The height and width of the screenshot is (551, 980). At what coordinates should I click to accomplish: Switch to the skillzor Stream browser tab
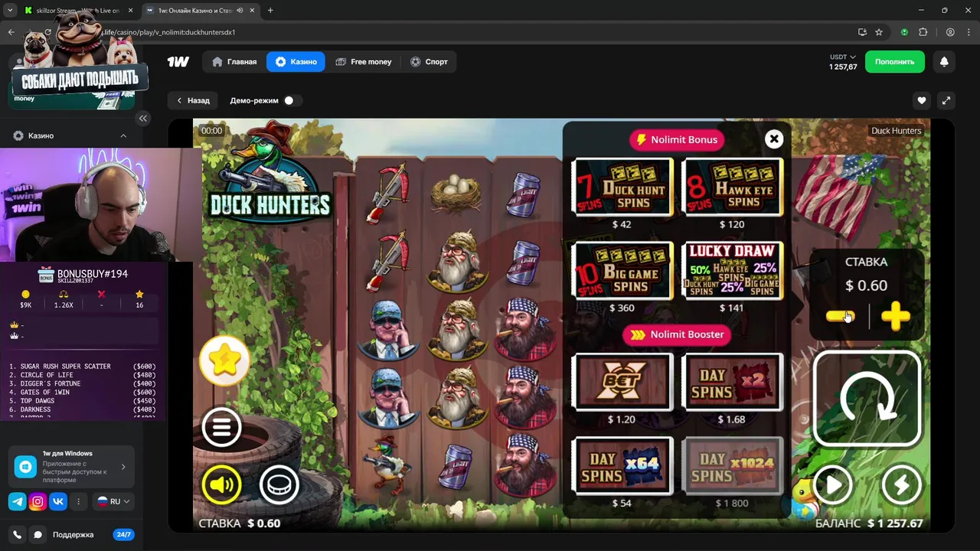tap(77, 11)
